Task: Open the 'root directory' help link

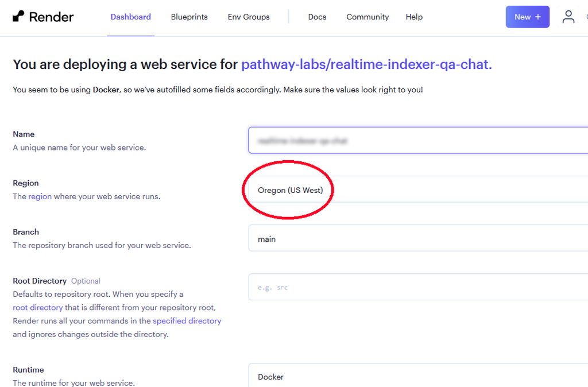Action: [x=37, y=308]
